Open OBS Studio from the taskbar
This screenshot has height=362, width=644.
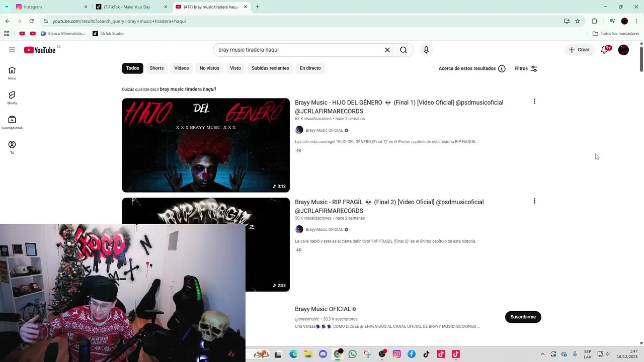382,354
